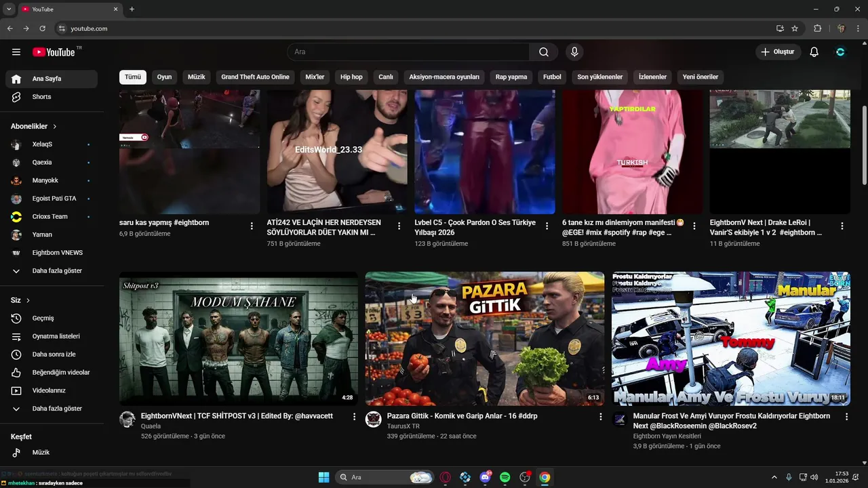The height and width of the screenshot is (488, 868).
Task: Select the Rap yapma filter chip
Action: pyautogui.click(x=511, y=77)
